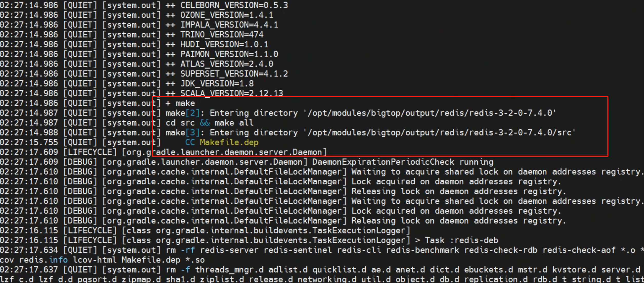Click the timestamp 02:27:17.634
The width and height of the screenshot is (644, 283).
pos(29,250)
